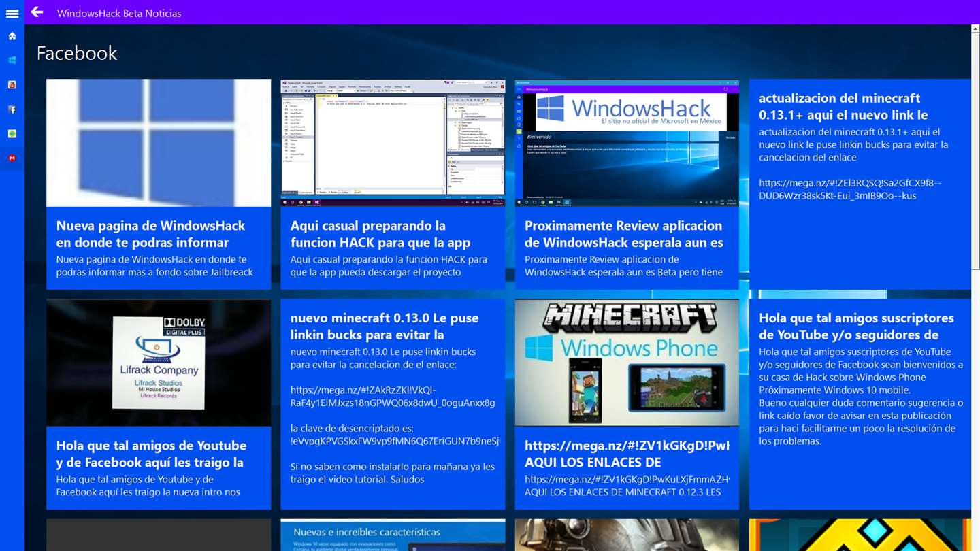Open the Windows logo section in sidebar
Viewport: 980px width, 551px height.
coord(12,61)
